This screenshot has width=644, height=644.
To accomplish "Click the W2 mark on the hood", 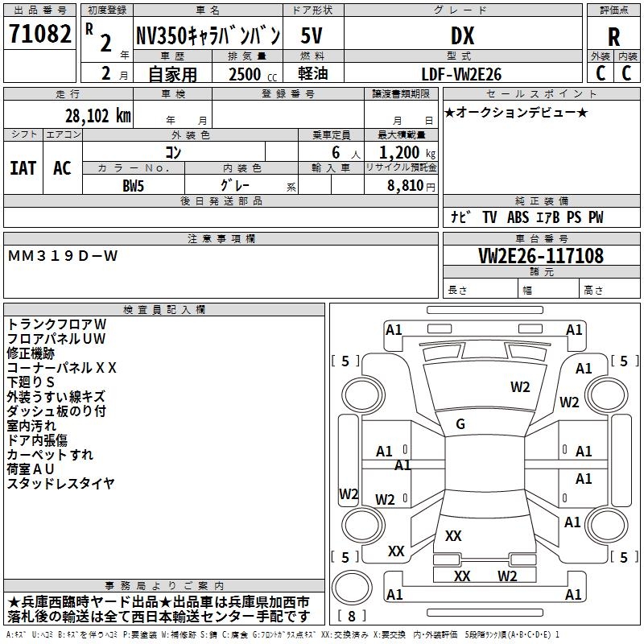I will [x=520, y=387].
